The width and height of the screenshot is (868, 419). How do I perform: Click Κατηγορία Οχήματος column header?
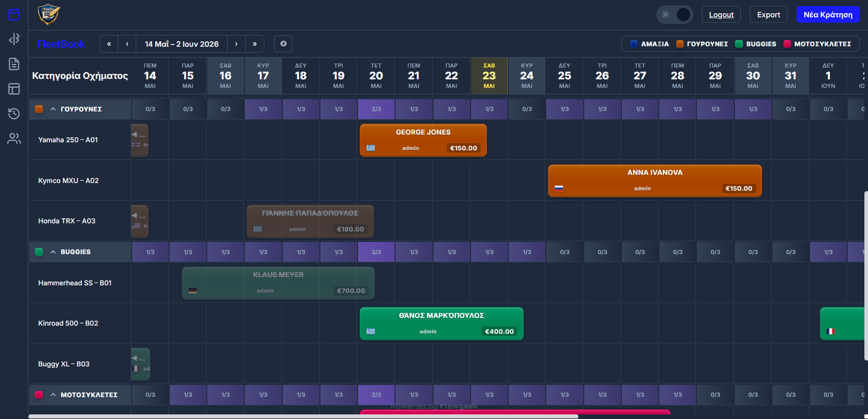tap(80, 75)
